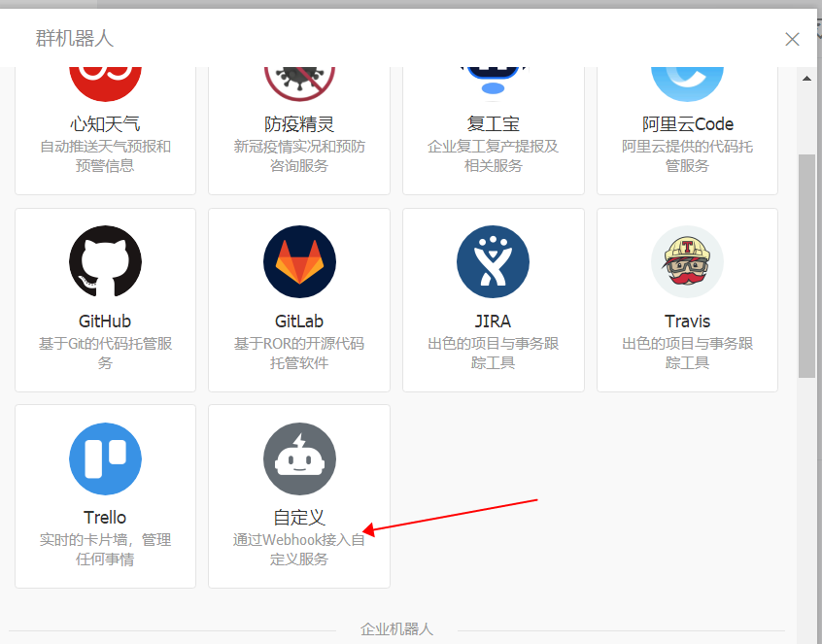Select the Travis mascot icon
Image resolution: width=822 pixels, height=644 pixels.
click(x=687, y=261)
